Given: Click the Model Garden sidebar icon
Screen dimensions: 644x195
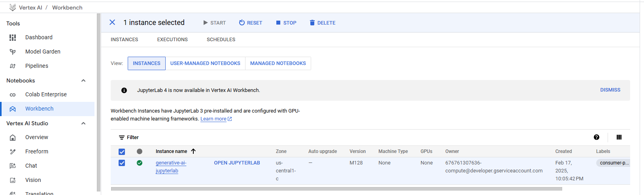Looking at the screenshot, I should coord(13,52).
